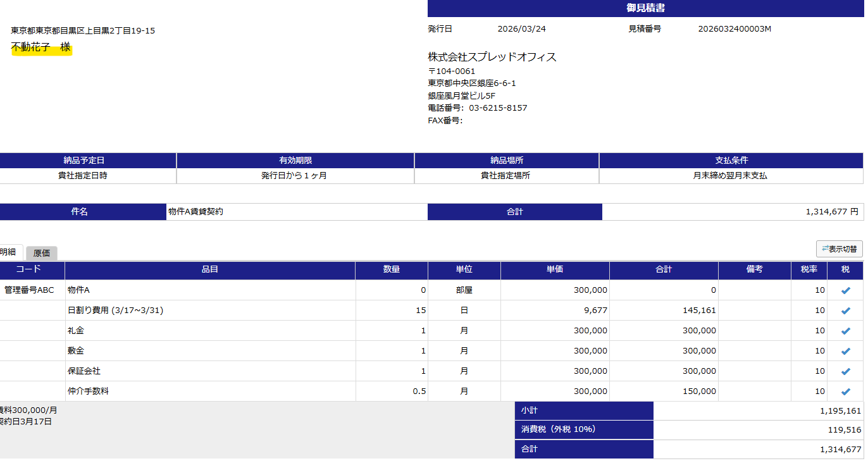Image resolution: width=868 pixels, height=468 pixels.
Task: Click the check icon beside 保証会社
Action: coord(845,371)
